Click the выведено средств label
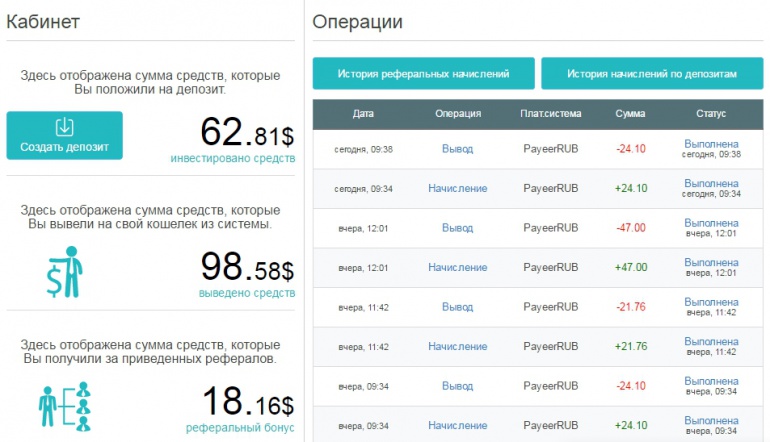This screenshot has height=442, width=770. pyautogui.click(x=245, y=293)
